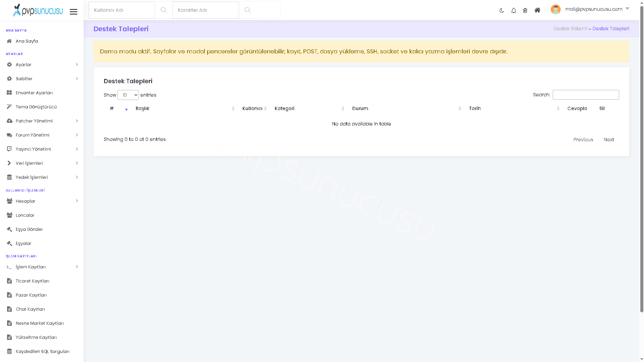The image size is (644, 362).
Task: Open notifications bell icon
Action: [x=513, y=10]
